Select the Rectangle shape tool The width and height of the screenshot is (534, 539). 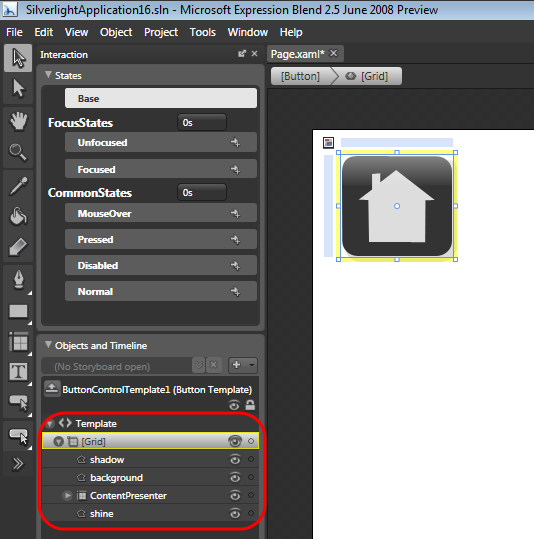click(x=18, y=311)
